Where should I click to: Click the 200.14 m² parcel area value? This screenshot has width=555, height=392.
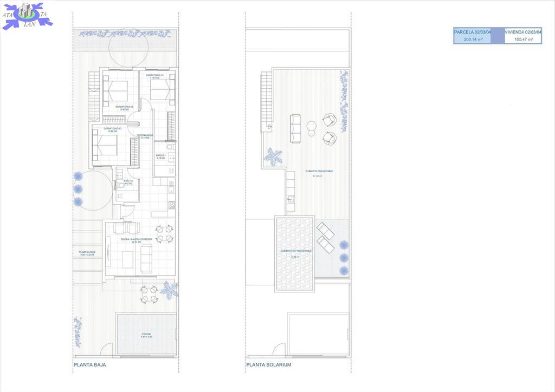pyautogui.click(x=472, y=40)
